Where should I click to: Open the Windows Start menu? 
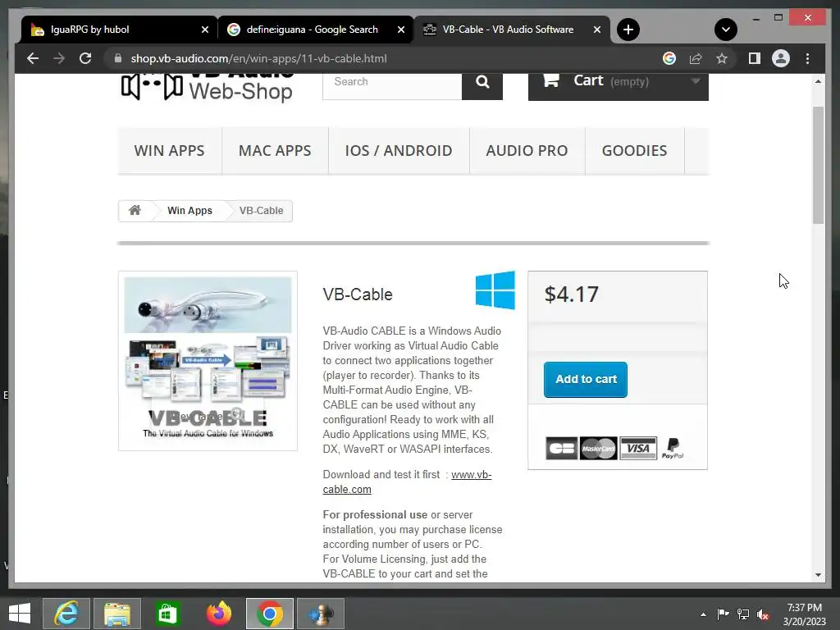pyautogui.click(x=20, y=614)
